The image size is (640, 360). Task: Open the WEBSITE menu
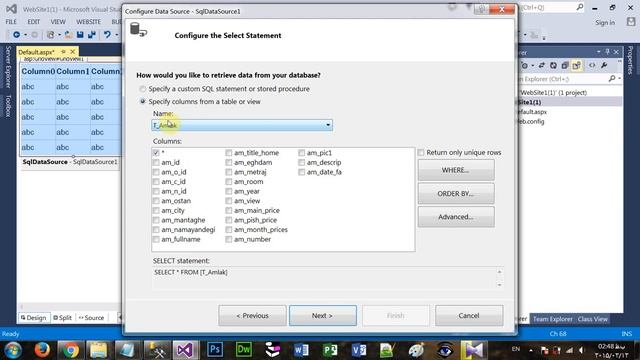point(88,21)
